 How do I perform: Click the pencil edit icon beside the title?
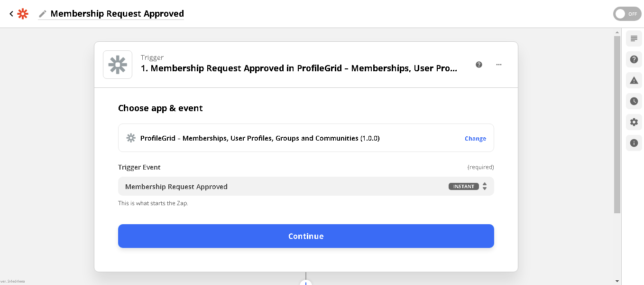43,14
